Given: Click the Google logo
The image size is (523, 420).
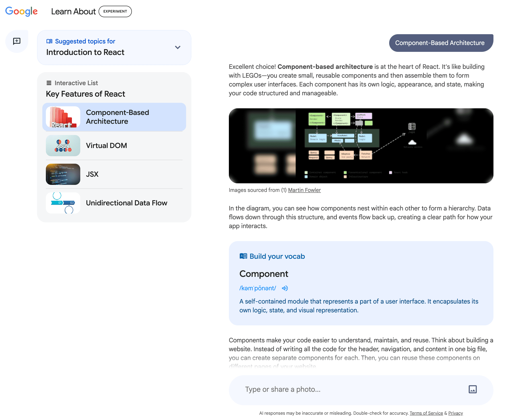Looking at the screenshot, I should (x=21, y=11).
